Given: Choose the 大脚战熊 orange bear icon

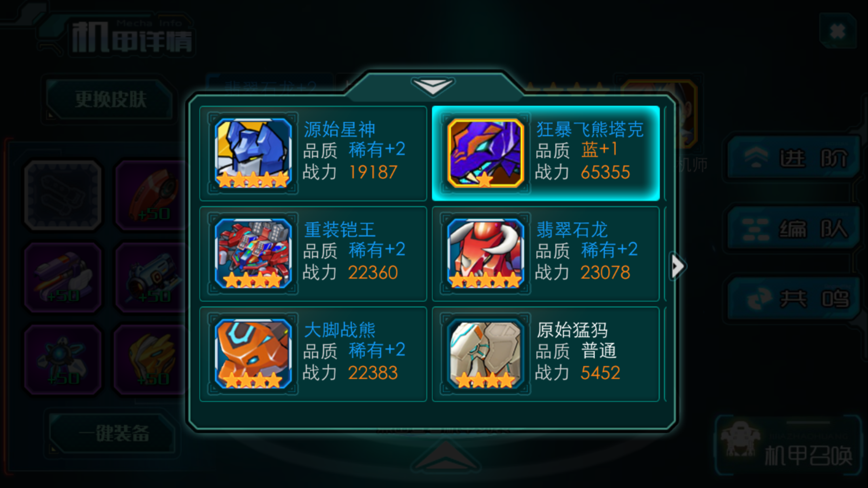Looking at the screenshot, I should tap(253, 353).
